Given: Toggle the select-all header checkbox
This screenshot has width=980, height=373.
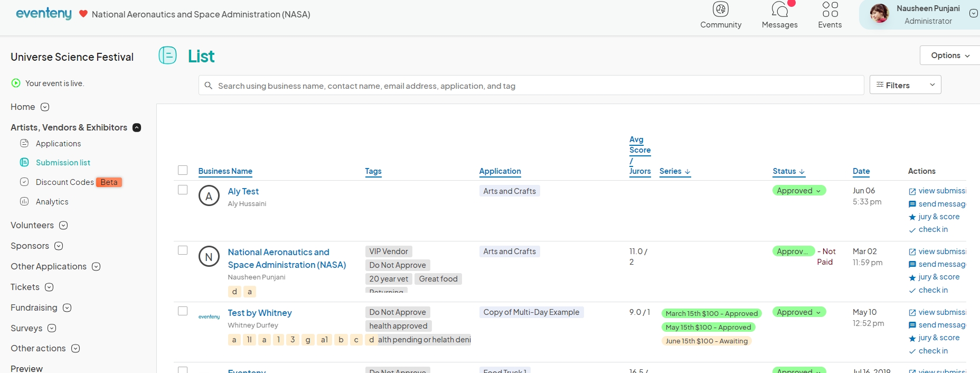Looking at the screenshot, I should pos(183,170).
